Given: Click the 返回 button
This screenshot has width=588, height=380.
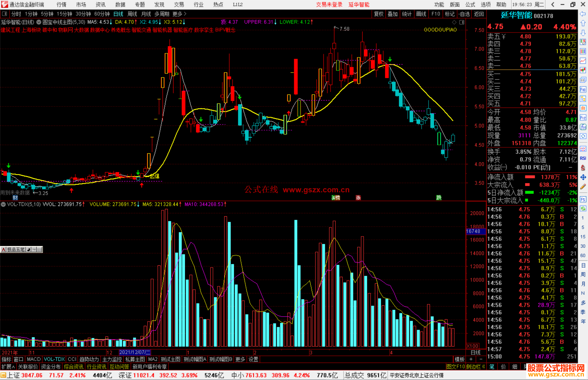Looking at the screenshot, I should (479, 14).
